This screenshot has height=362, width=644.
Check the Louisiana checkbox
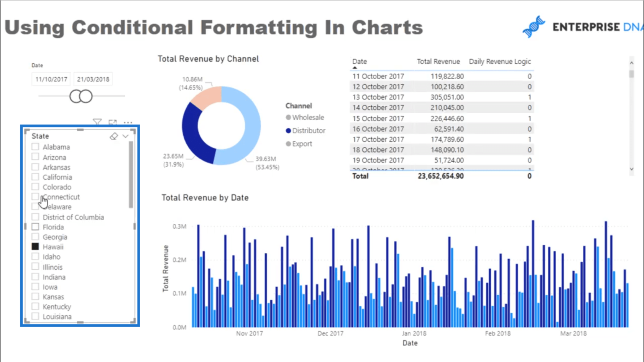coord(35,316)
